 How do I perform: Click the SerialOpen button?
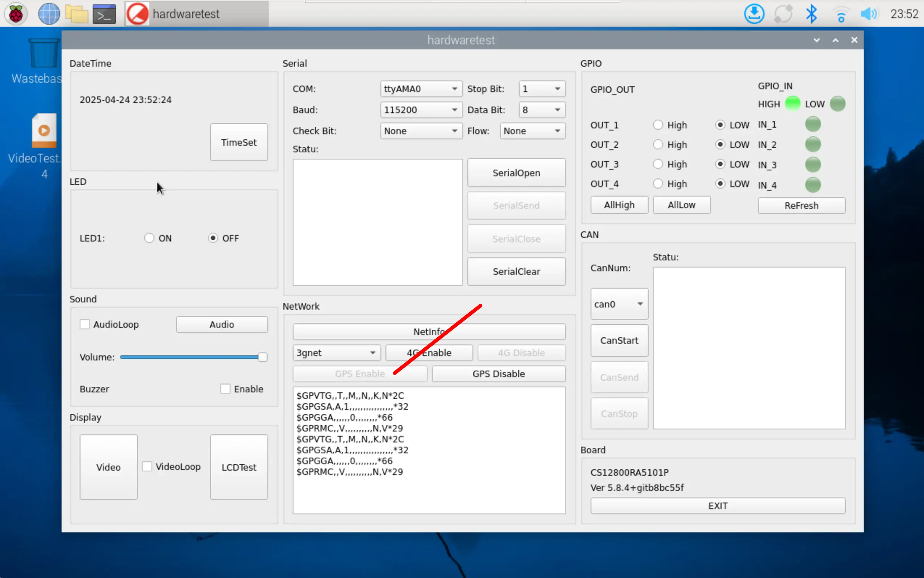pyautogui.click(x=516, y=173)
